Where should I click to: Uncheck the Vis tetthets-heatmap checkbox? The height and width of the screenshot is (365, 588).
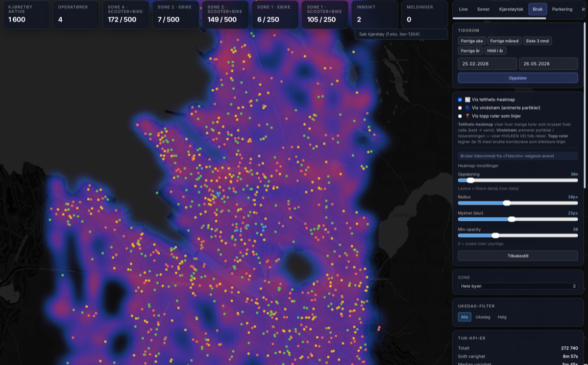tap(460, 100)
